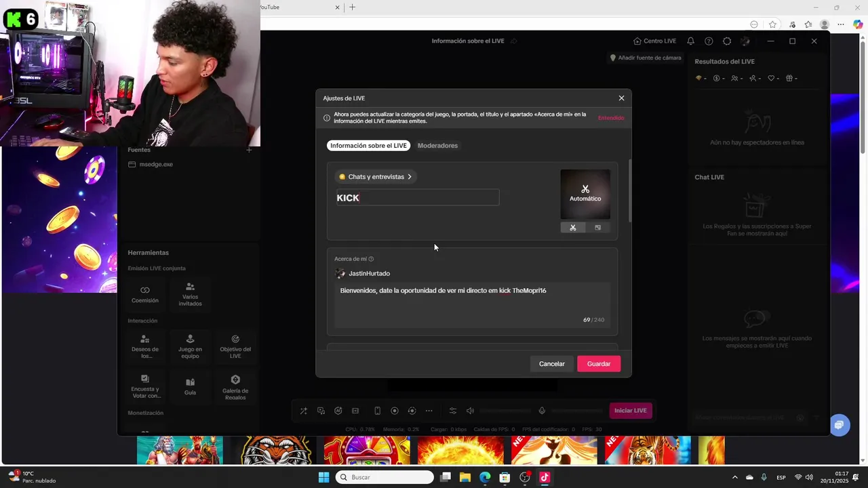
Task: Bookmark page with the browser star icon
Action: pos(772,24)
